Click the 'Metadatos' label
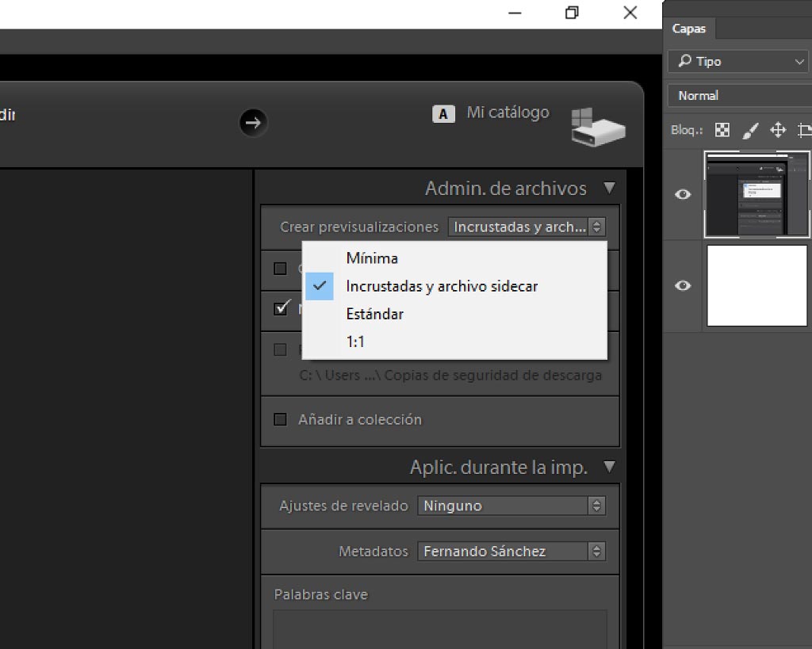Viewport: 812px width, 649px height. 373,552
